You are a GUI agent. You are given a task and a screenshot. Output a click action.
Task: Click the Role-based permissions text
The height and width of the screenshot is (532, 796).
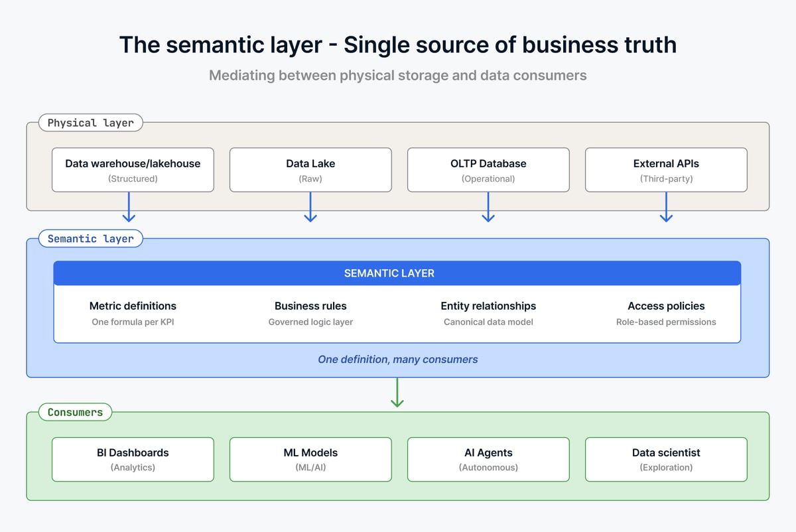click(x=666, y=322)
